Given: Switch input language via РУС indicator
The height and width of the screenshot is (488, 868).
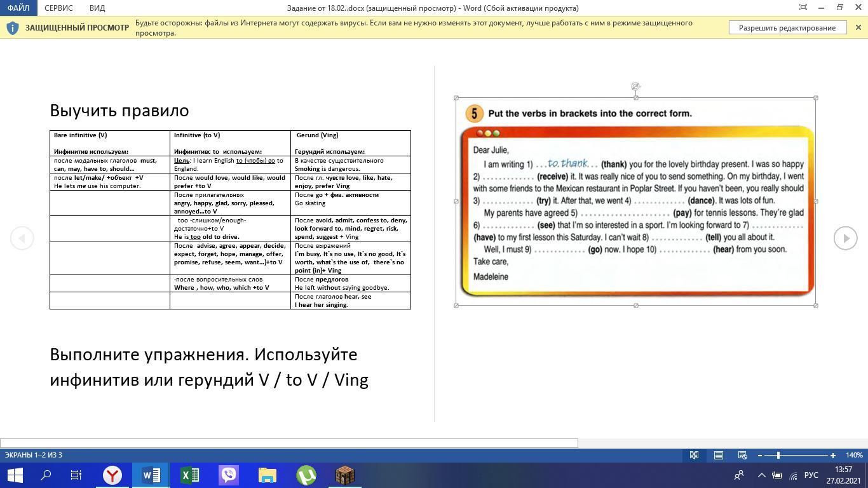Looking at the screenshot, I should [x=811, y=475].
